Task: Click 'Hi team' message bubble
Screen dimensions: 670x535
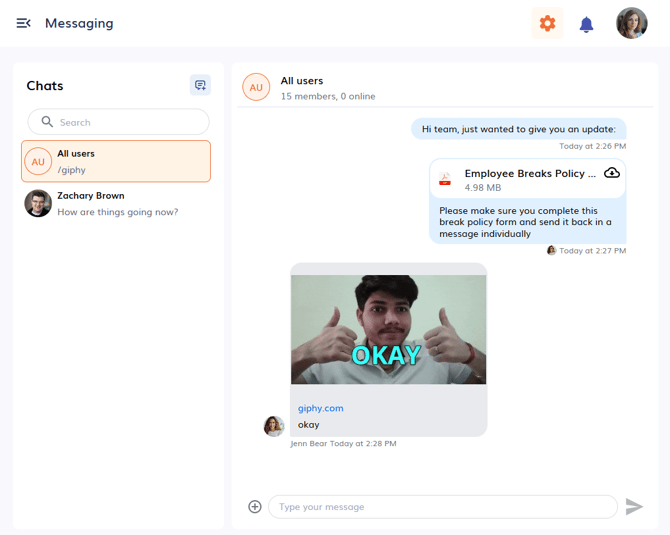Action: [x=519, y=129]
